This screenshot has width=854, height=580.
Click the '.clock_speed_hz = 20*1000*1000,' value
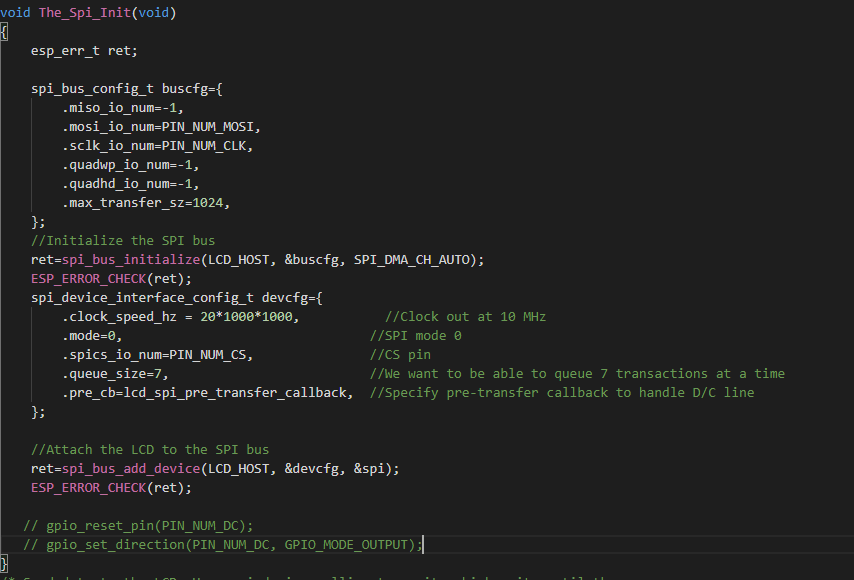pos(249,317)
